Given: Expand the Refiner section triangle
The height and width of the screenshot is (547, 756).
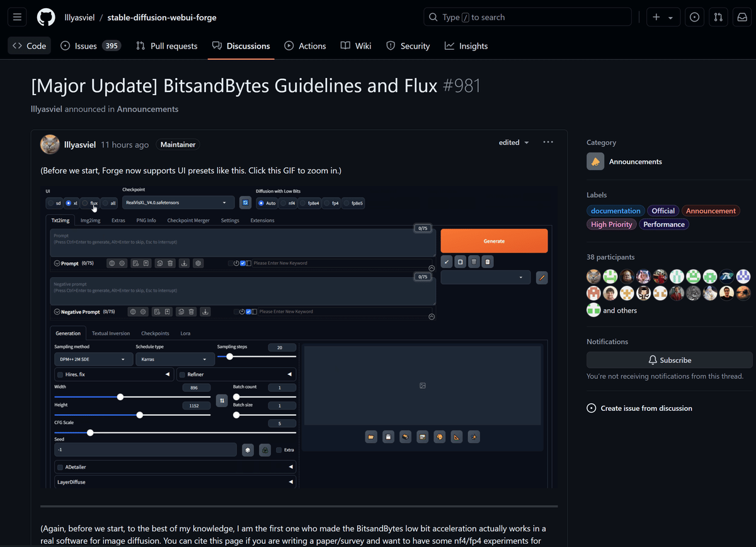Looking at the screenshot, I should 290,374.
